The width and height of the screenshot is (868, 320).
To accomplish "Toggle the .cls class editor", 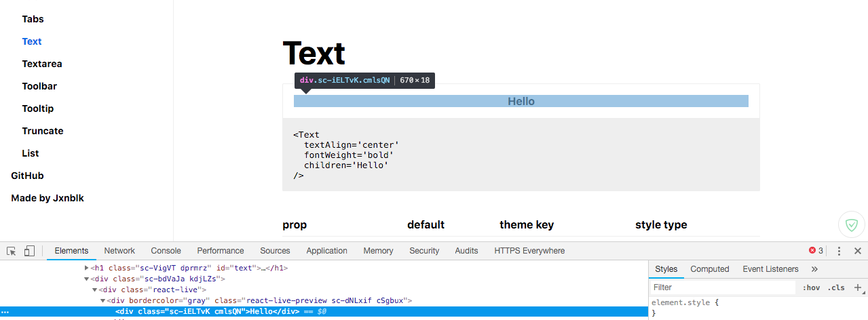I will pos(836,287).
